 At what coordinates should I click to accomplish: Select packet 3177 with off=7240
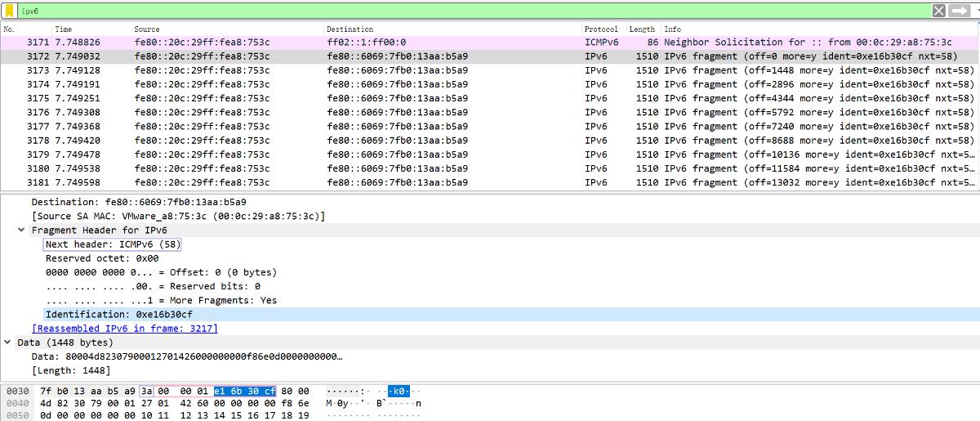pos(490,126)
